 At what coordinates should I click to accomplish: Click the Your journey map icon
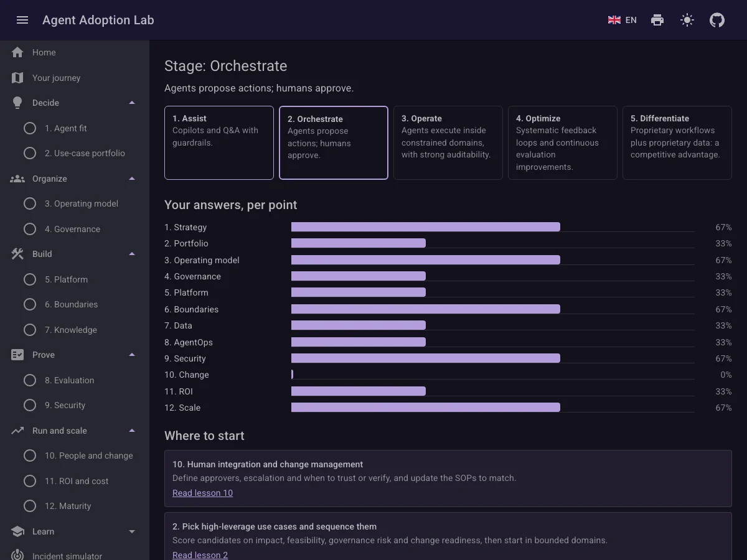[x=17, y=78]
